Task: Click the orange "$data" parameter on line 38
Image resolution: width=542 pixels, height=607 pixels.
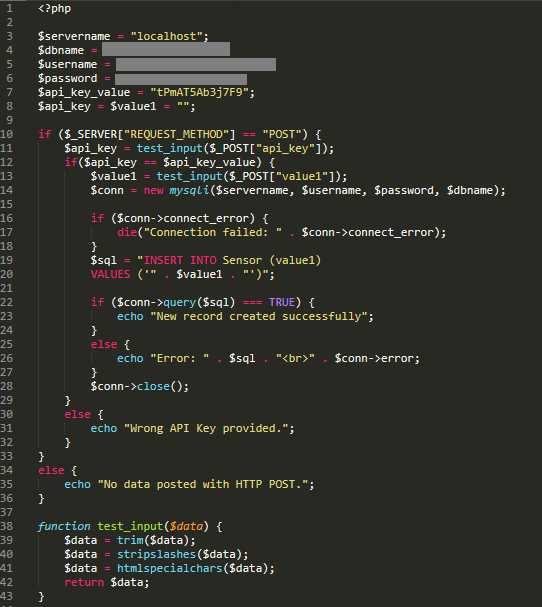Action: [x=186, y=526]
